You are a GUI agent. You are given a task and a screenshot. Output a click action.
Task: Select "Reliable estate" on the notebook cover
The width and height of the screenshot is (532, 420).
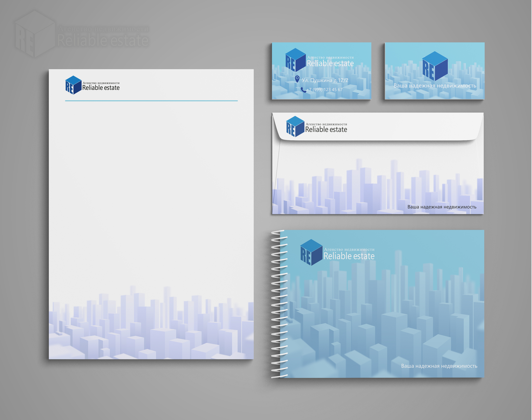[349, 256]
